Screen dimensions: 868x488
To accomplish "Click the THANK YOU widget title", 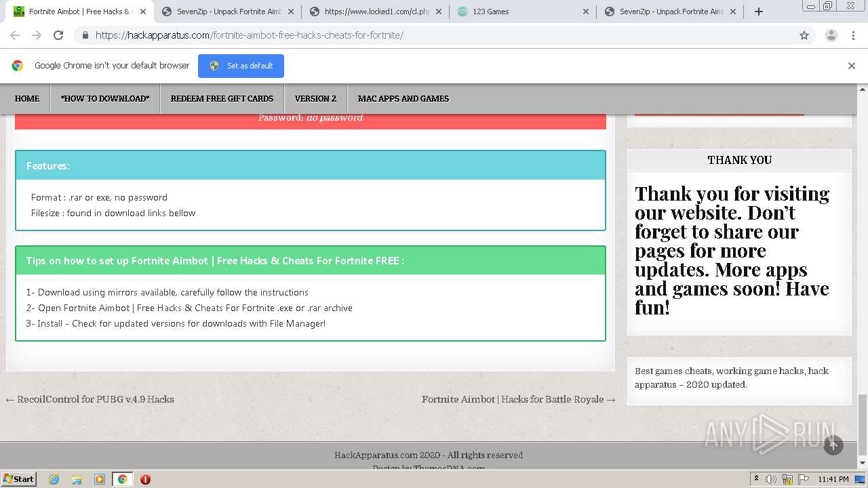I will pos(739,160).
